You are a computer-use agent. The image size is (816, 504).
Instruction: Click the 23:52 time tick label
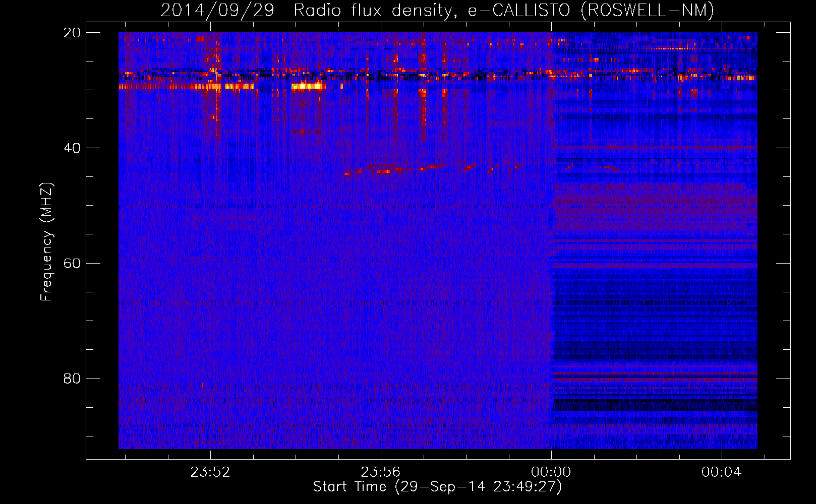210,472
